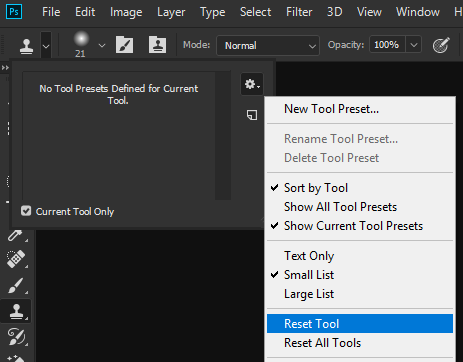Open the 3D menu

point(334,12)
